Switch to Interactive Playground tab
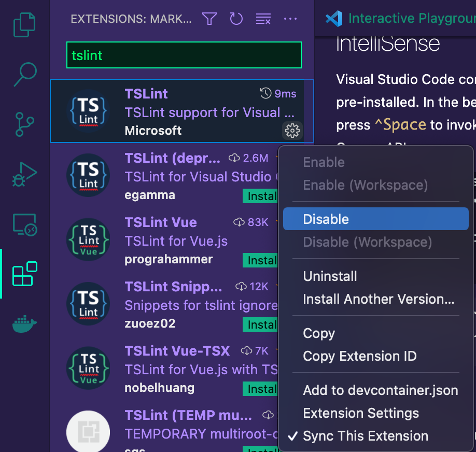Screen dimensions: 476x452 pos(395,19)
